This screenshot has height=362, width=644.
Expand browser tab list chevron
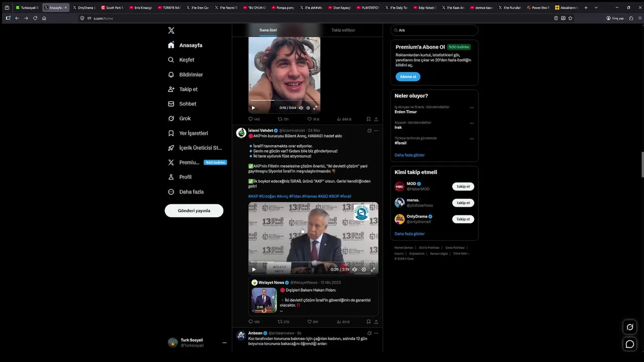point(596,8)
